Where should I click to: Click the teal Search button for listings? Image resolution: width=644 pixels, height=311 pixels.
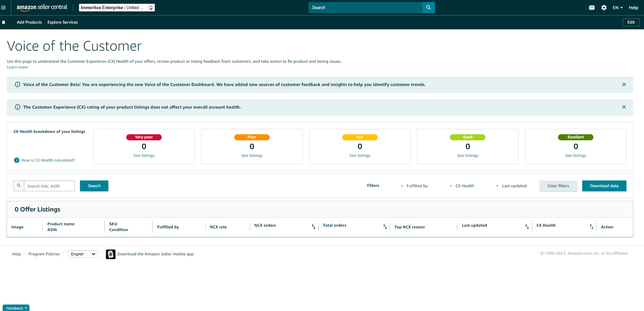tap(94, 186)
